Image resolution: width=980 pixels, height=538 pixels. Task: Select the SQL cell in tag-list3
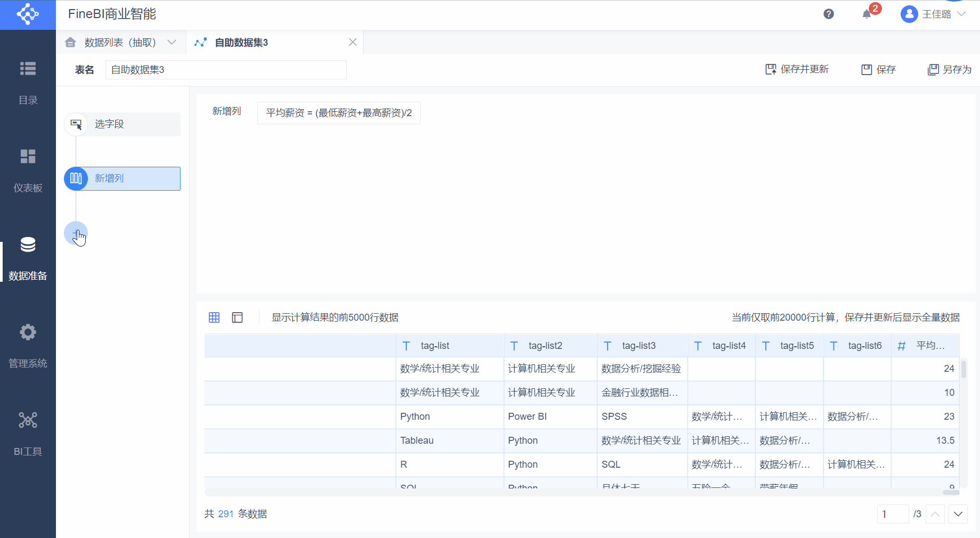(x=642, y=464)
